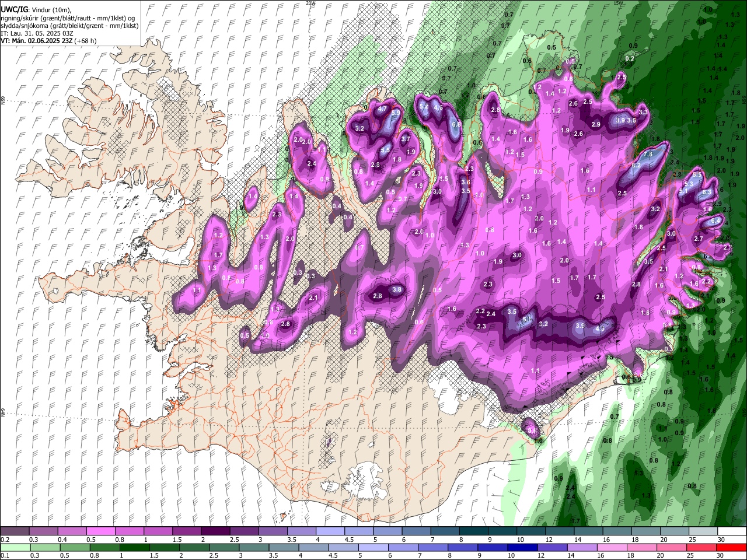Click the 'rigning/skúrir (grænt/blátt/rautt - mm/1klst) og' line
This screenshot has width=747, height=560.
coord(68,17)
